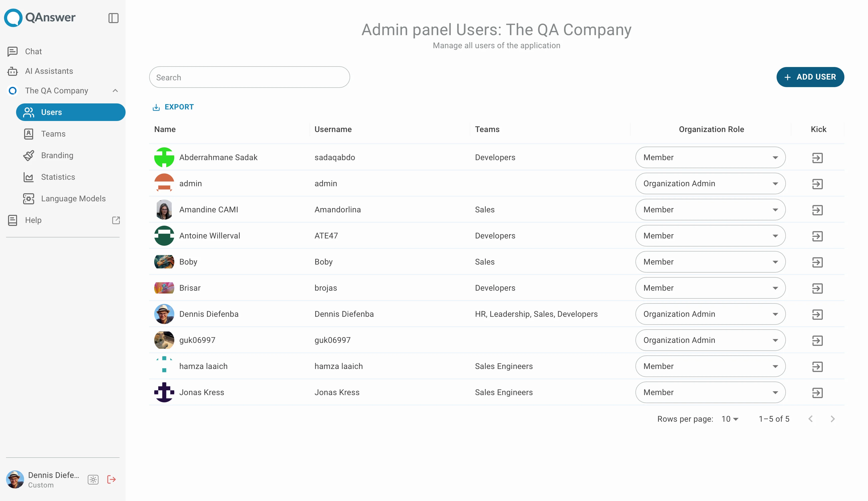The height and width of the screenshot is (501, 868).
Task: Click Dennis Diefenba's row avatar
Action: [x=164, y=314]
